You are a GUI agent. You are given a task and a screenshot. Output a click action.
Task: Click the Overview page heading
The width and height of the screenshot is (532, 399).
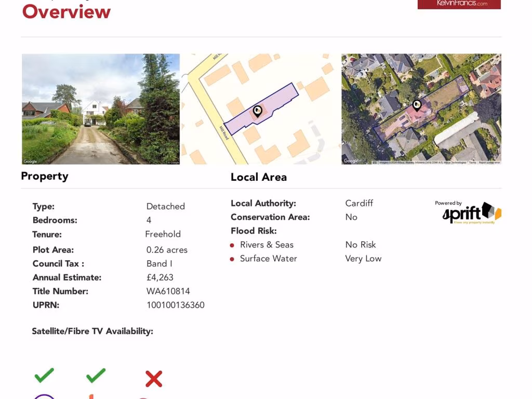(x=66, y=11)
